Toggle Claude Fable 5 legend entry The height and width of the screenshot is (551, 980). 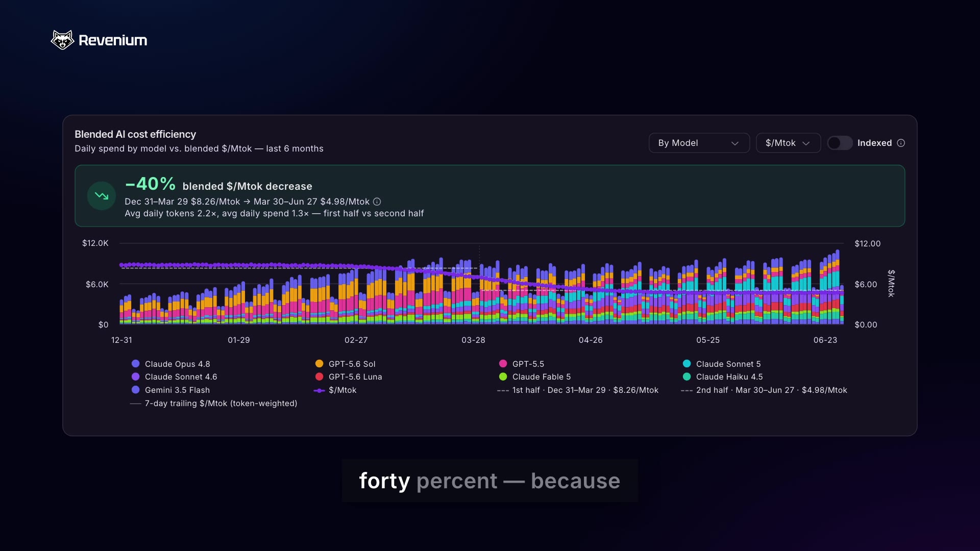(x=535, y=377)
